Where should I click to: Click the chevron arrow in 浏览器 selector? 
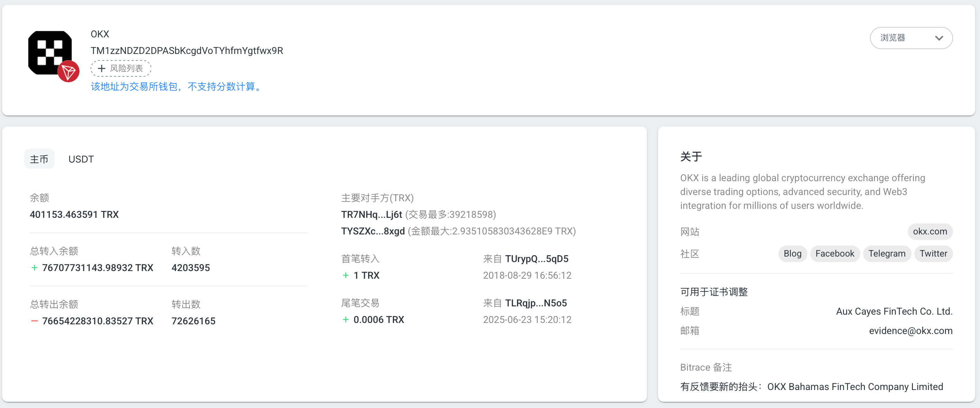(939, 38)
